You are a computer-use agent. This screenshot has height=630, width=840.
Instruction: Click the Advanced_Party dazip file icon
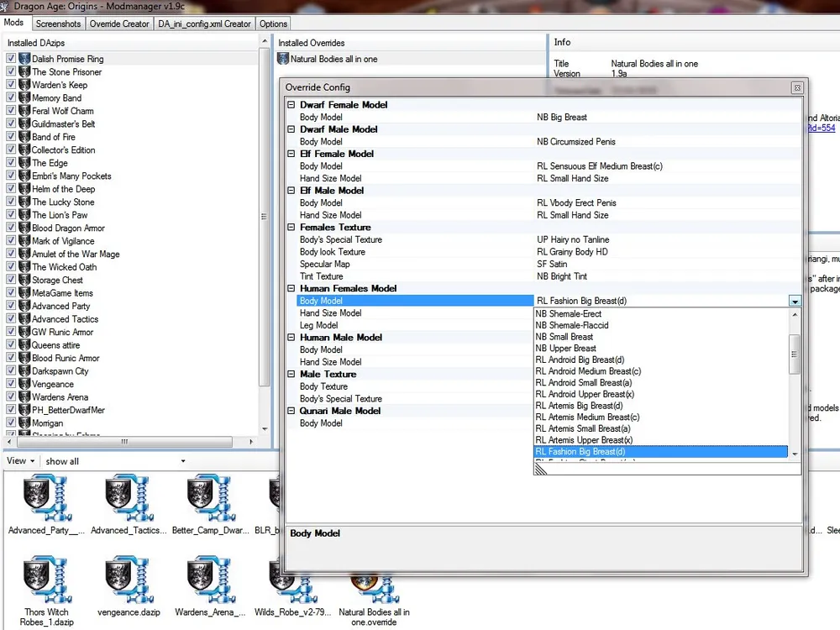47,498
